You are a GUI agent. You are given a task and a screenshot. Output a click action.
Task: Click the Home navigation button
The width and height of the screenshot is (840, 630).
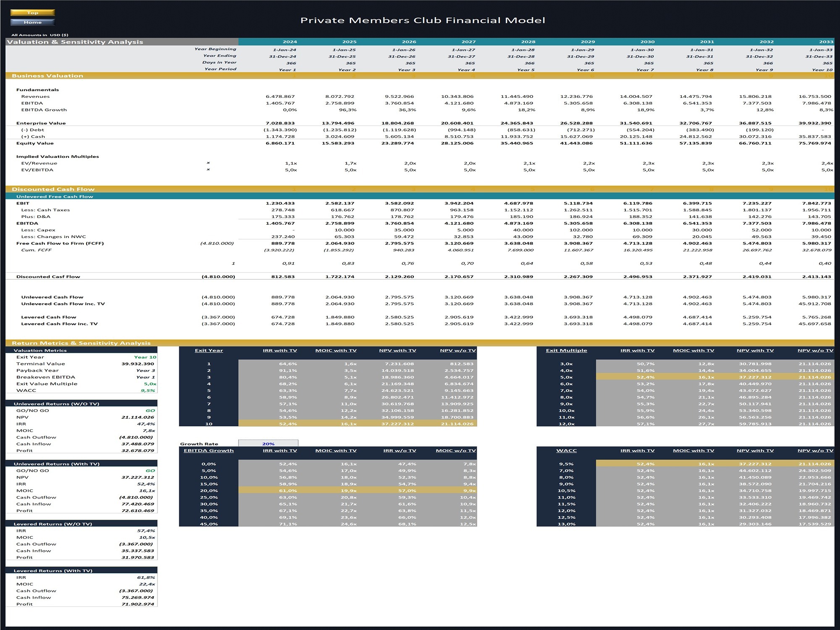click(x=33, y=22)
